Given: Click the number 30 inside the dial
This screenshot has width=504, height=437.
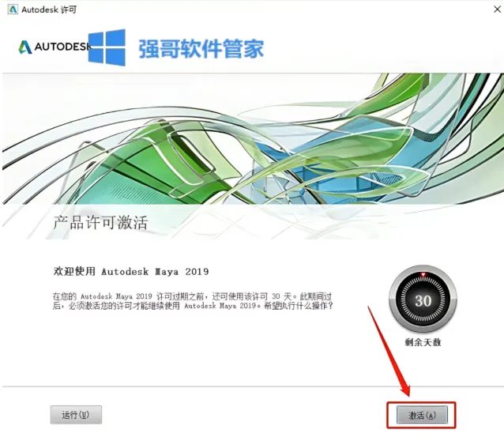Looking at the screenshot, I should click(423, 301).
